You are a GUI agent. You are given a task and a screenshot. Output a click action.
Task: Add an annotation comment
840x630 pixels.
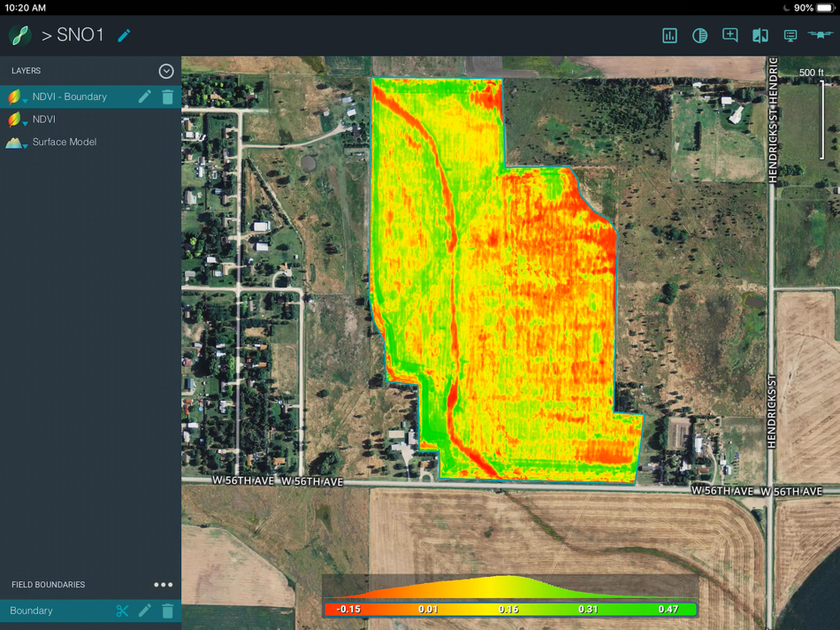pos(729,35)
